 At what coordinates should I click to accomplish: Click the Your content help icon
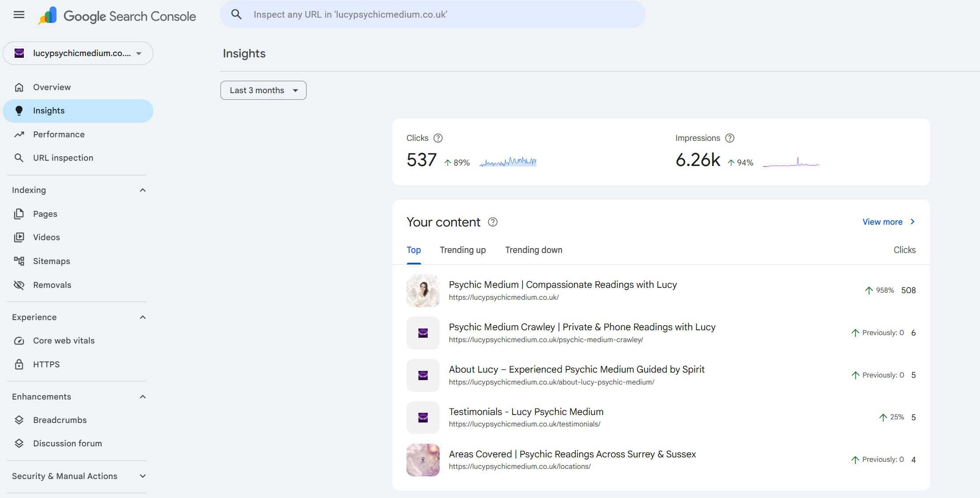point(493,222)
